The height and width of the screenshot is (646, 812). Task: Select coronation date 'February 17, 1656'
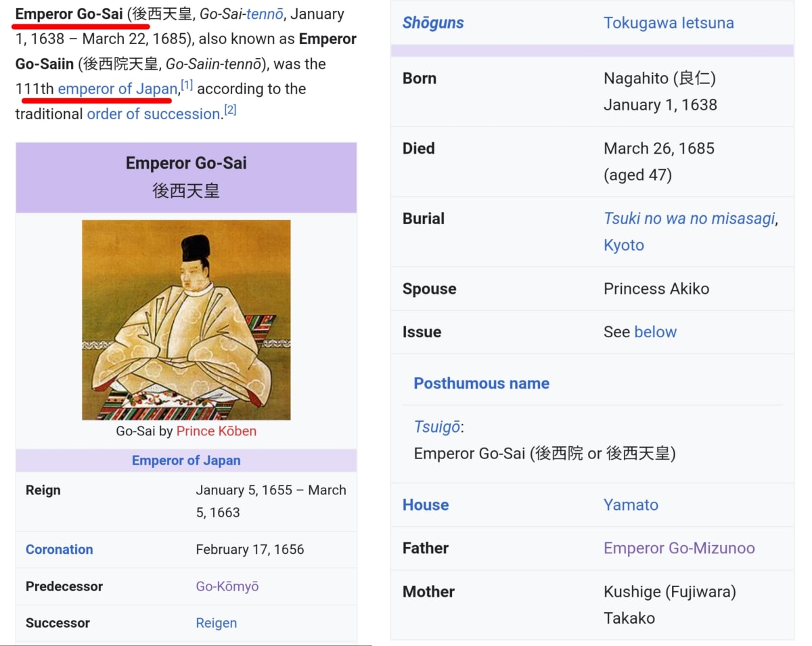pos(250,550)
